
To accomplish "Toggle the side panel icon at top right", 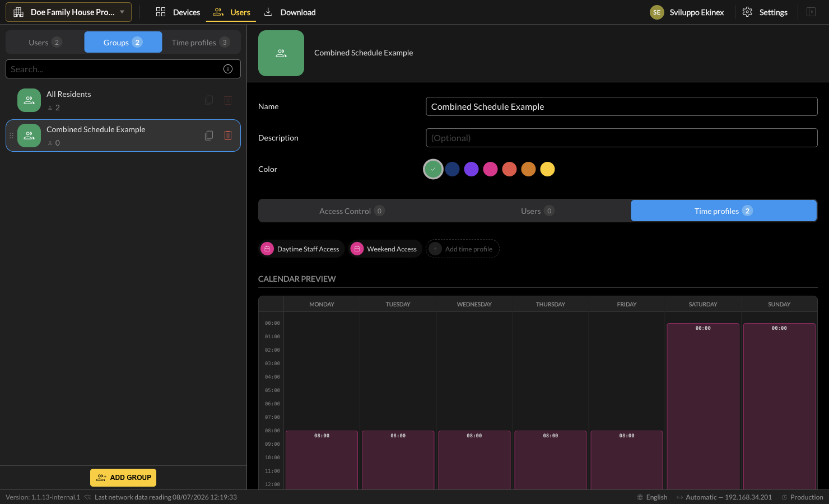I will pos(811,12).
